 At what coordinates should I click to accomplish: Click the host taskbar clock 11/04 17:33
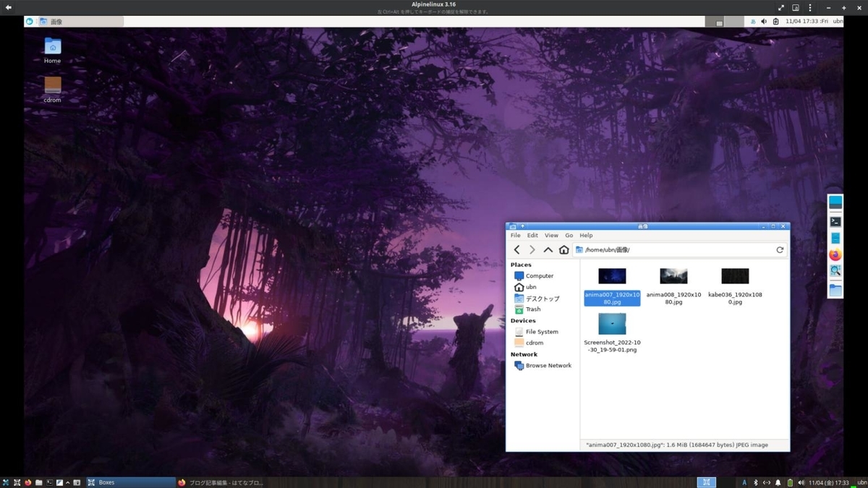coord(829,482)
